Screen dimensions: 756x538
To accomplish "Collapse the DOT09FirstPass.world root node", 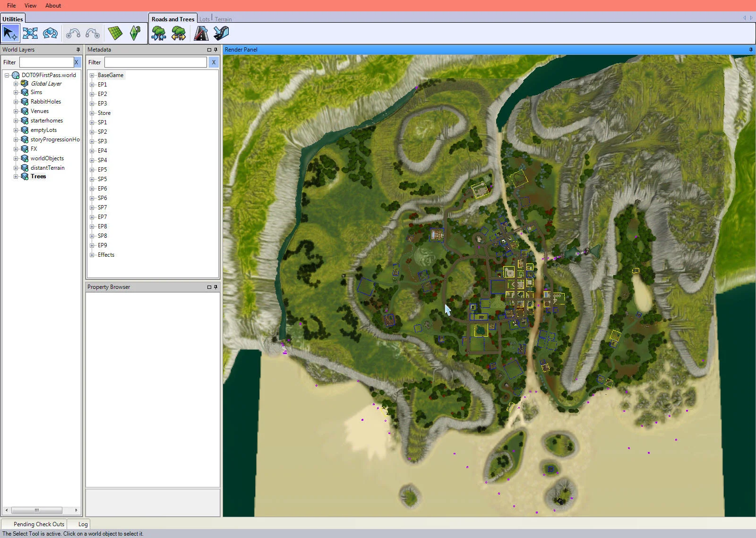I will click(7, 75).
